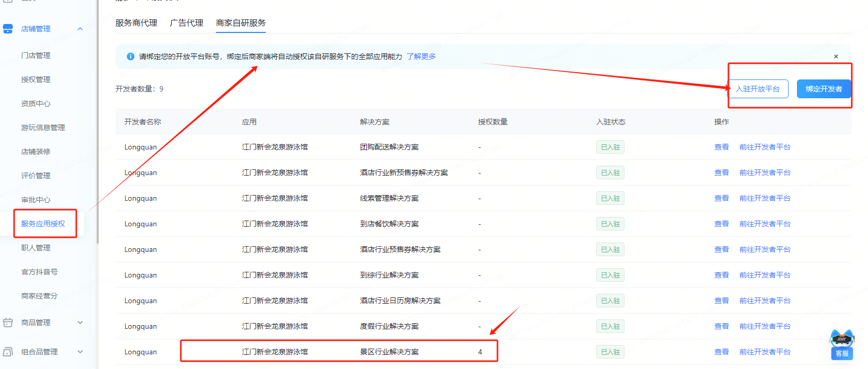Click the sidebar vertical scrollbar

[x=97, y=157]
